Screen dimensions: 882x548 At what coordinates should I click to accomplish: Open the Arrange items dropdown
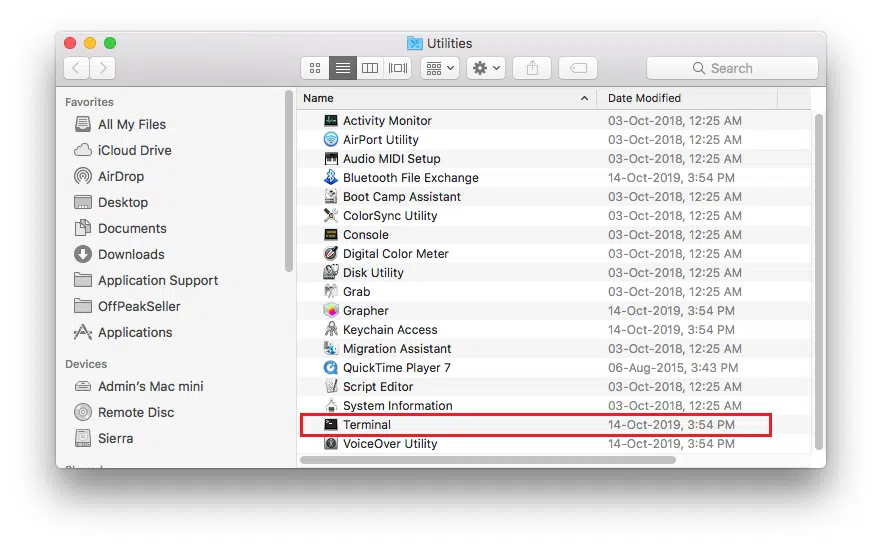[439, 68]
